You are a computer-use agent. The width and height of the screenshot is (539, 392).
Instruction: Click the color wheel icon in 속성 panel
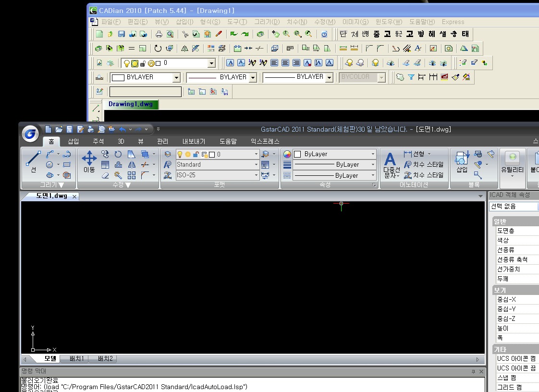click(x=287, y=154)
